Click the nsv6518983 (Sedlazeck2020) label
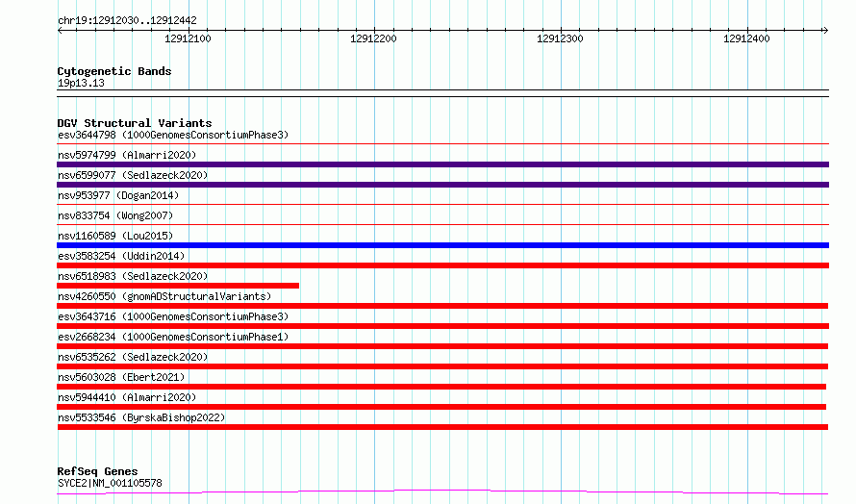The width and height of the screenshot is (856, 504). 133,276
